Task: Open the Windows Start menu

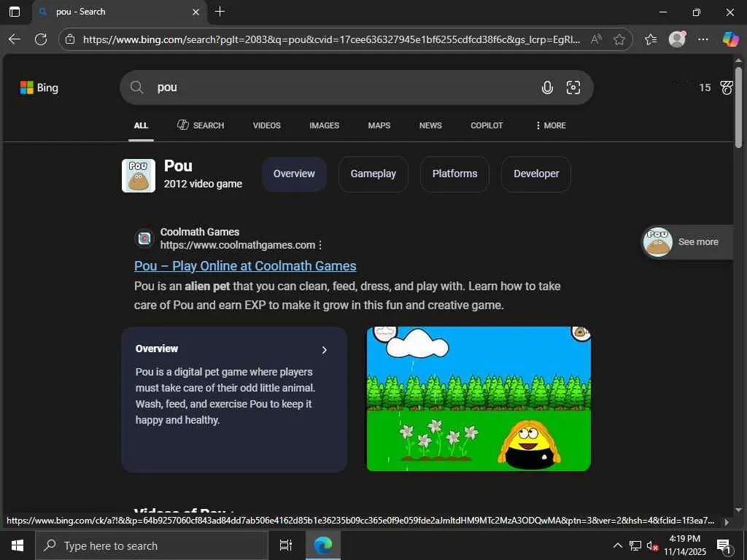Action: click(x=18, y=545)
